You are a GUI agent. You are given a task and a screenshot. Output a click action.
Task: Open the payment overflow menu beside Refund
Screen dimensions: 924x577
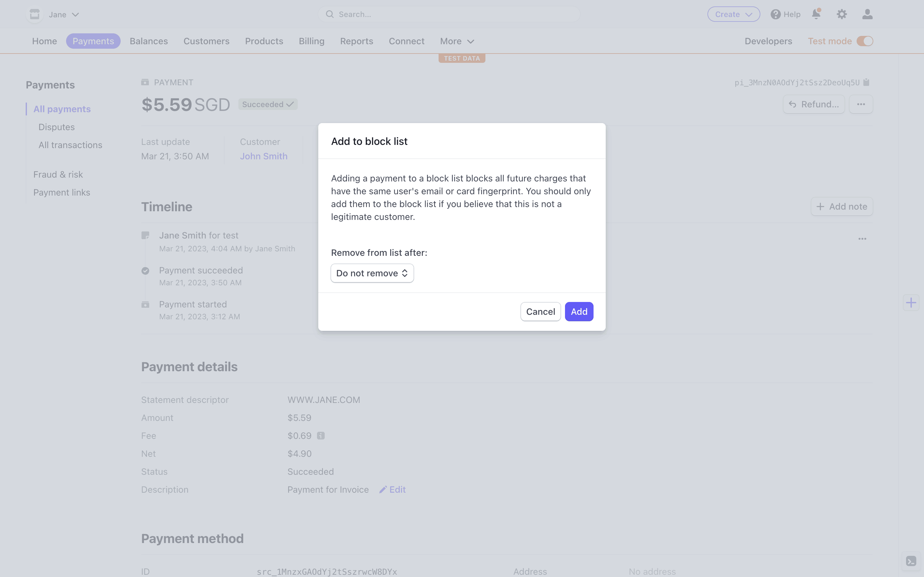click(x=860, y=104)
